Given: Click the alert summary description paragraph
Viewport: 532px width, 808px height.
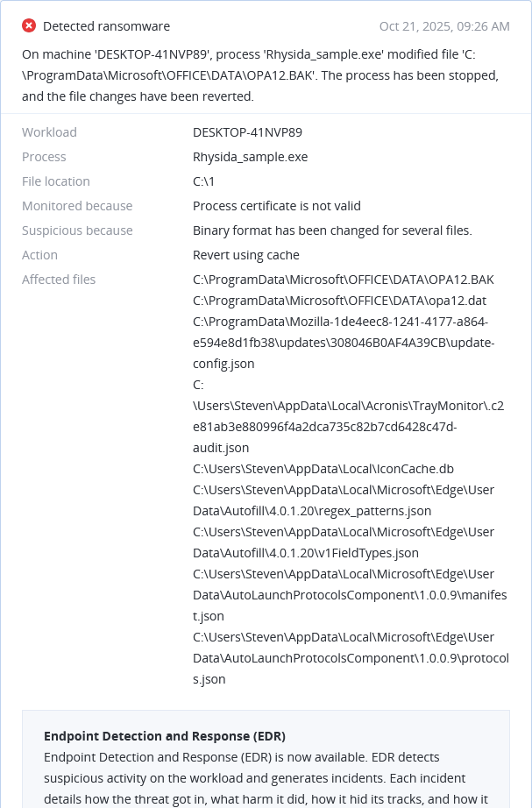Looking at the screenshot, I should [260, 74].
